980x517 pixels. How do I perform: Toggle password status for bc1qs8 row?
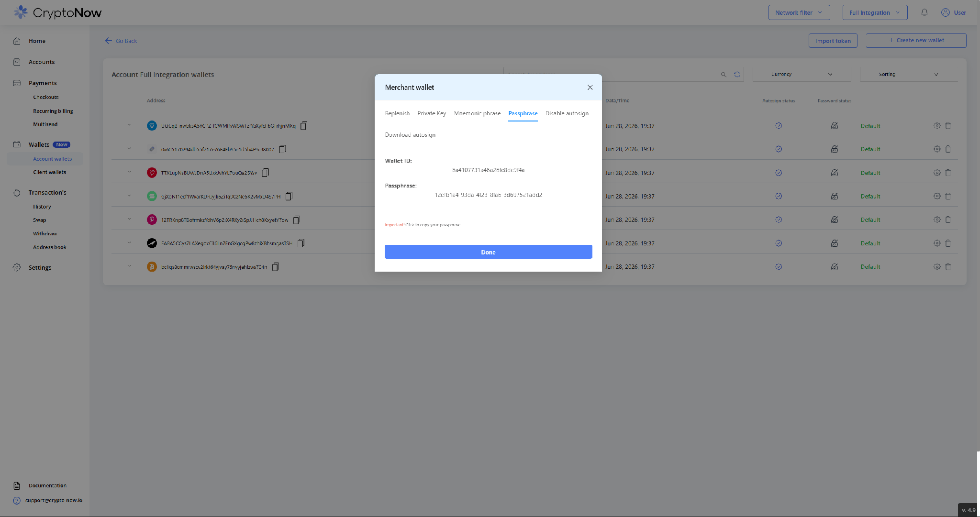(x=835, y=266)
